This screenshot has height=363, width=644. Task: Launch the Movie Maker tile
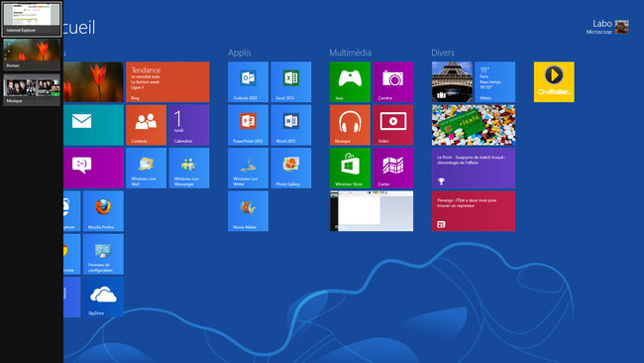click(248, 211)
